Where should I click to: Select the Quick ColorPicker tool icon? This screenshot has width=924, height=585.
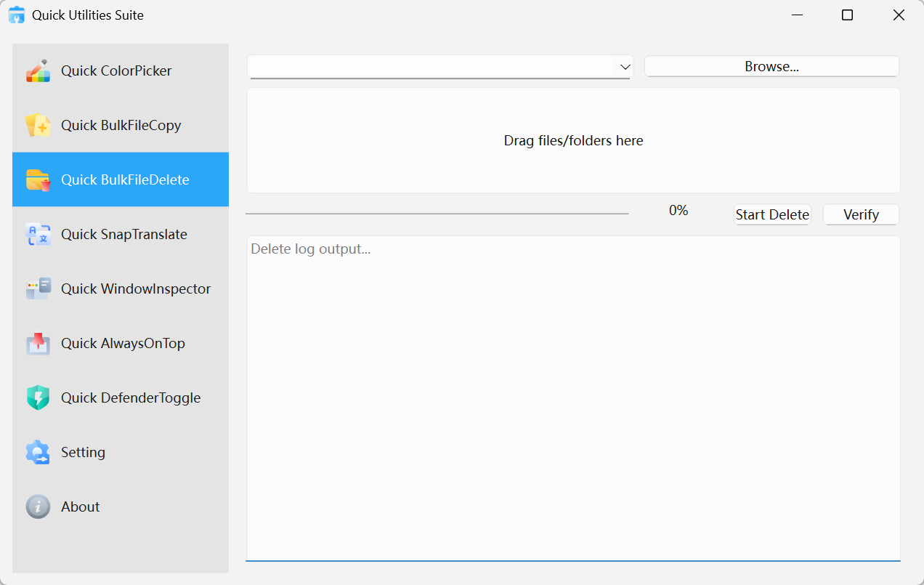(38, 70)
